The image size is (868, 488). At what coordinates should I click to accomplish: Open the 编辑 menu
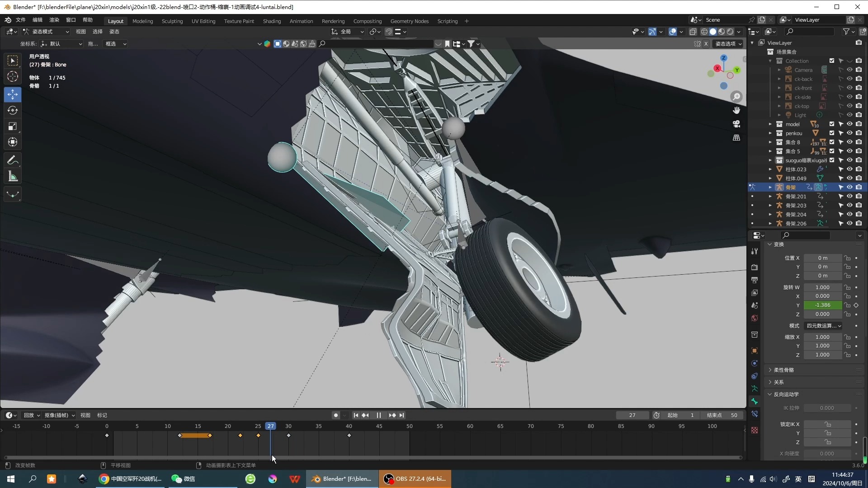38,20
